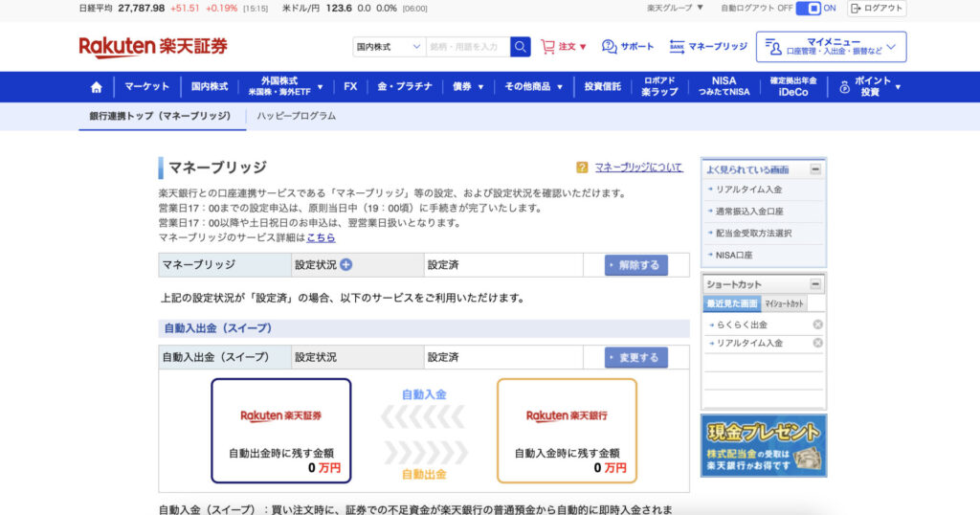Open 通常振込入金口座 link
This screenshot has height=515, width=980.
click(748, 212)
